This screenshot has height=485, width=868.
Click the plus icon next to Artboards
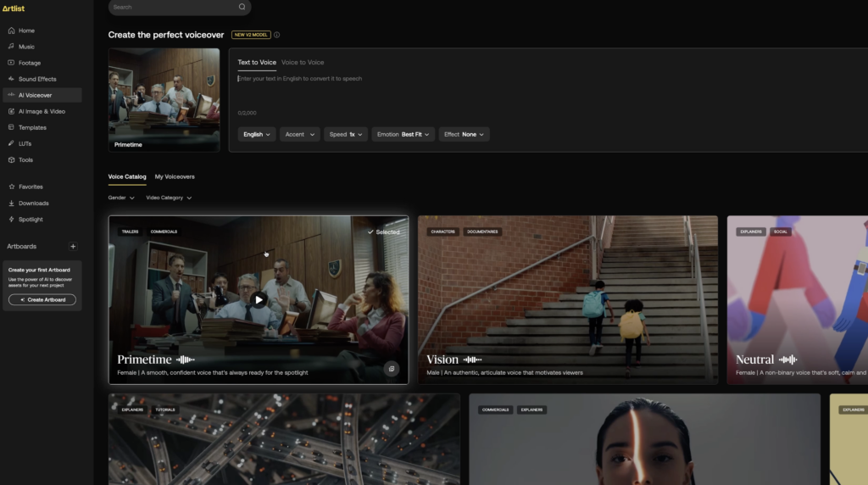tap(73, 247)
